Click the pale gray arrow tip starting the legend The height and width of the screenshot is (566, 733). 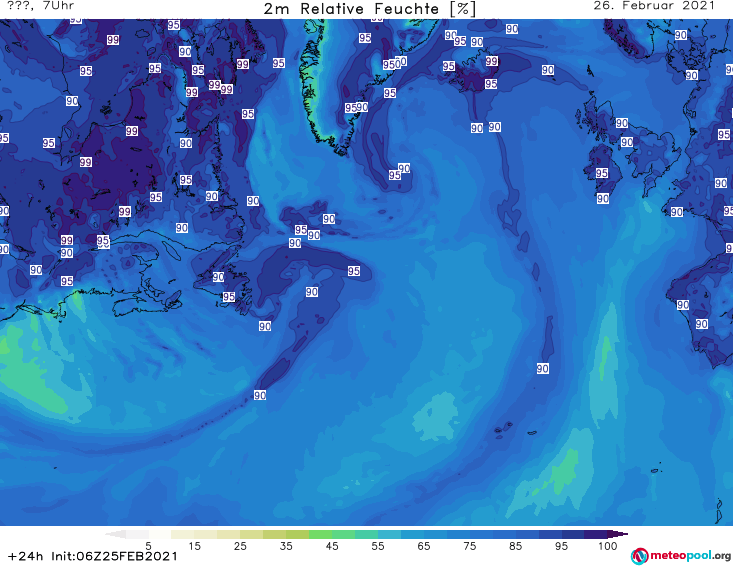point(115,534)
